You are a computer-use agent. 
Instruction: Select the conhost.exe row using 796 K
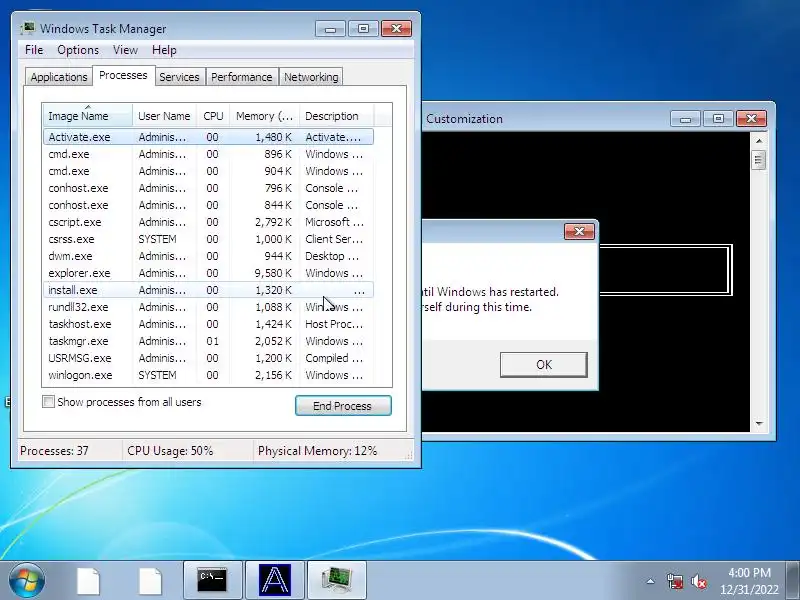209,188
